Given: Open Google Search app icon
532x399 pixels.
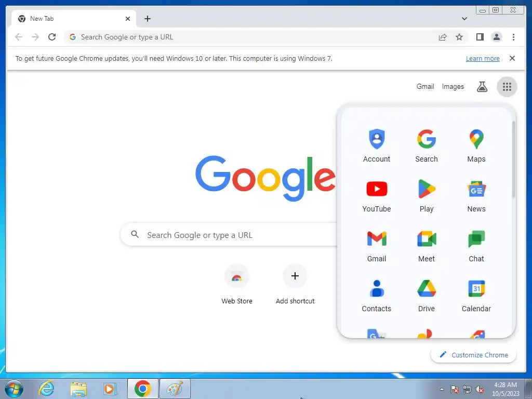Looking at the screenshot, I should pos(427,145).
